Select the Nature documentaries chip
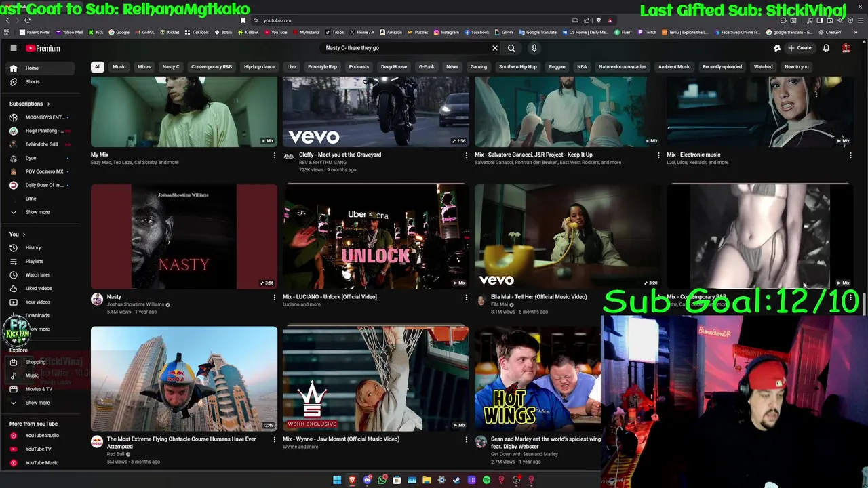The image size is (868, 488). (623, 66)
